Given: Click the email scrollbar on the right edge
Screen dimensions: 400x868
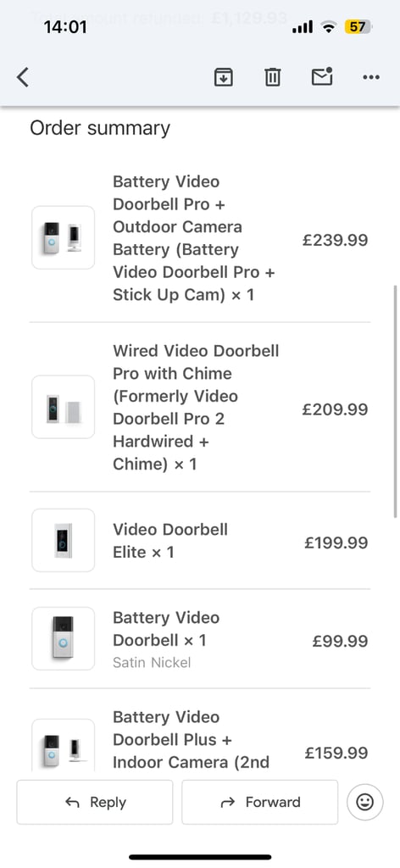Looking at the screenshot, I should point(395,402).
